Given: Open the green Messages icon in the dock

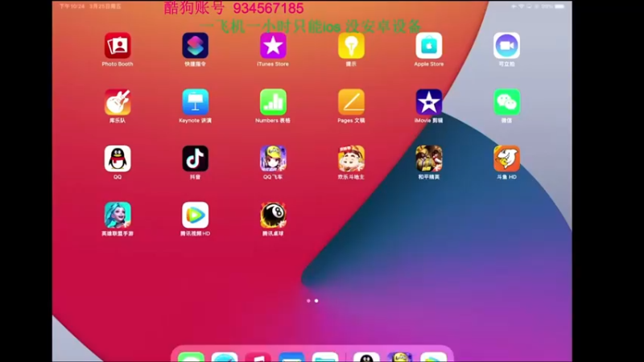Looking at the screenshot, I should (x=191, y=357).
